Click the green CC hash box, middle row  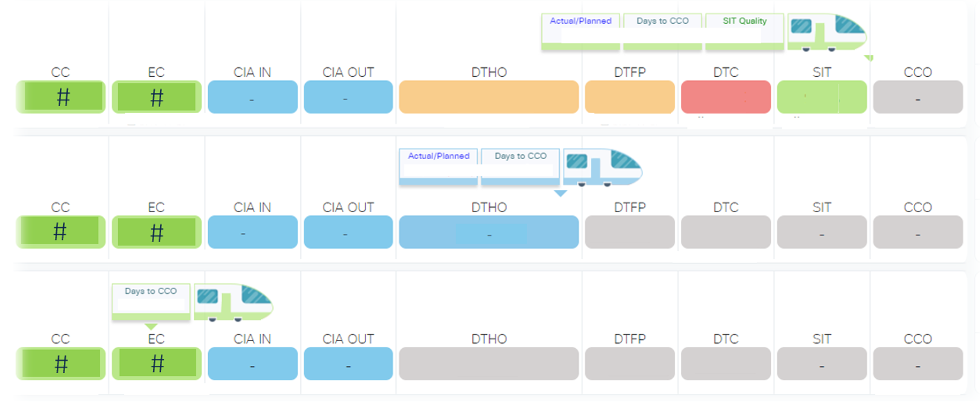(61, 232)
